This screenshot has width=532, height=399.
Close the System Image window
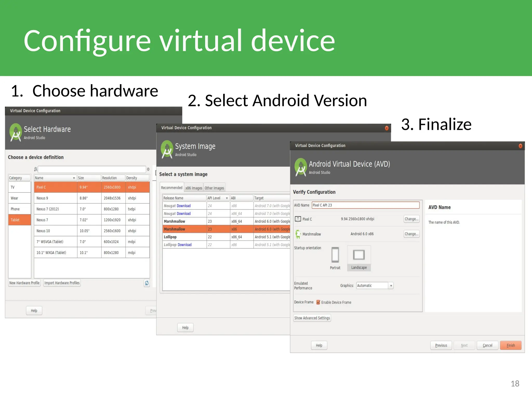387,128
